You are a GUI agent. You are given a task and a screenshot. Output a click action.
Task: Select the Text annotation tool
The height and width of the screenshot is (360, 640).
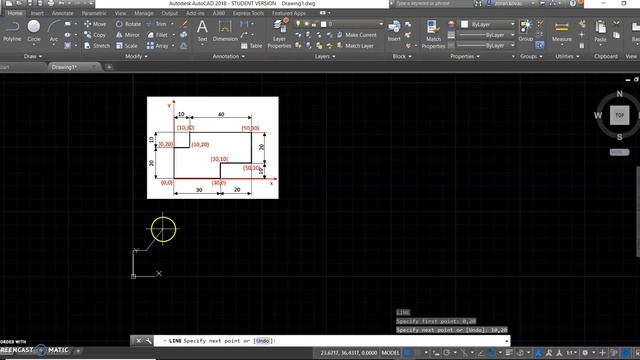(202, 31)
